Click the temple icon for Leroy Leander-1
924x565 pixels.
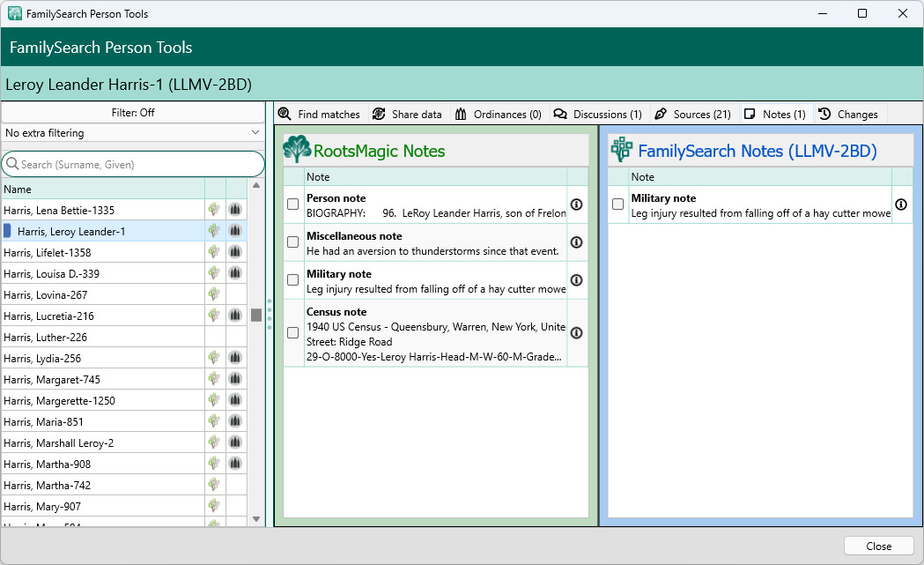click(x=235, y=231)
